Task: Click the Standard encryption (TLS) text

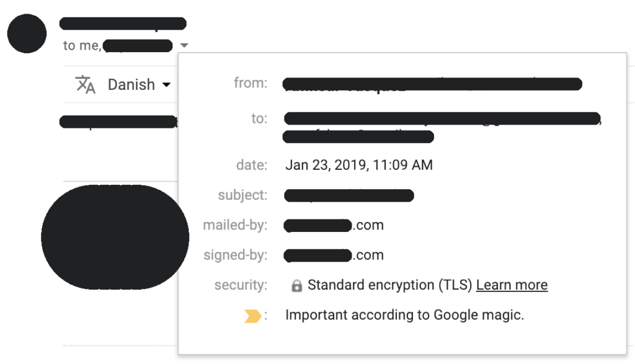Action: tap(389, 285)
